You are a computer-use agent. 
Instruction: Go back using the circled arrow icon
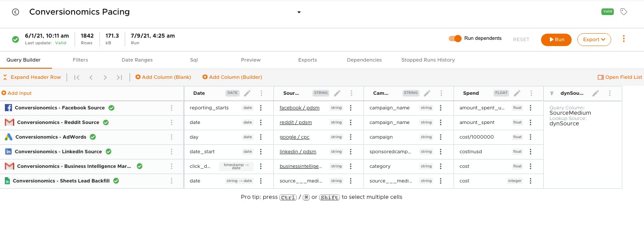[x=16, y=12]
